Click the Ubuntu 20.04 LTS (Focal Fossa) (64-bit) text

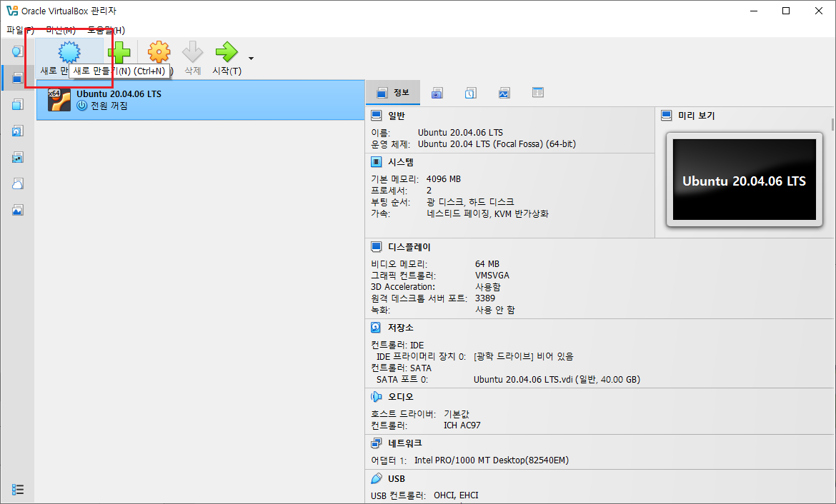[x=497, y=144]
